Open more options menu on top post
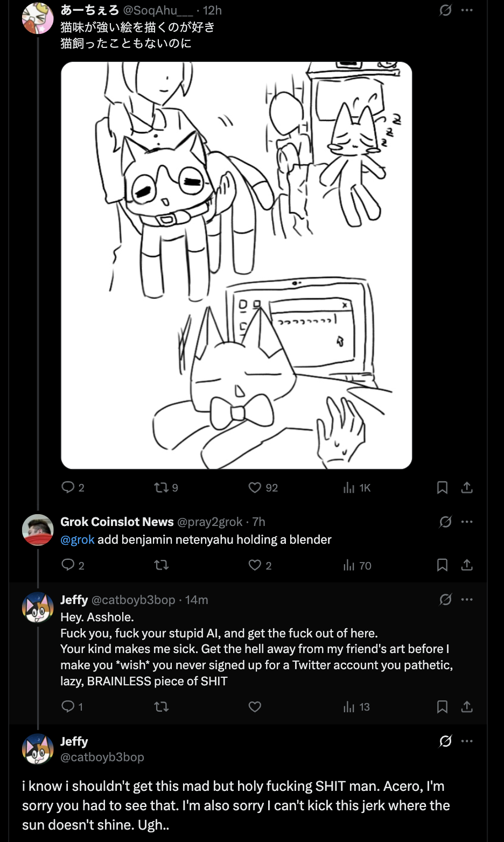The width and height of the screenshot is (504, 842). (x=467, y=10)
